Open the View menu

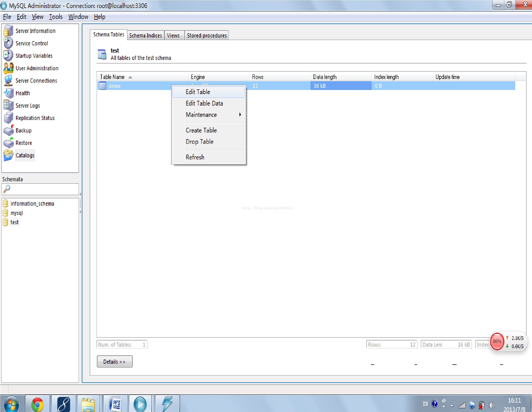point(38,17)
